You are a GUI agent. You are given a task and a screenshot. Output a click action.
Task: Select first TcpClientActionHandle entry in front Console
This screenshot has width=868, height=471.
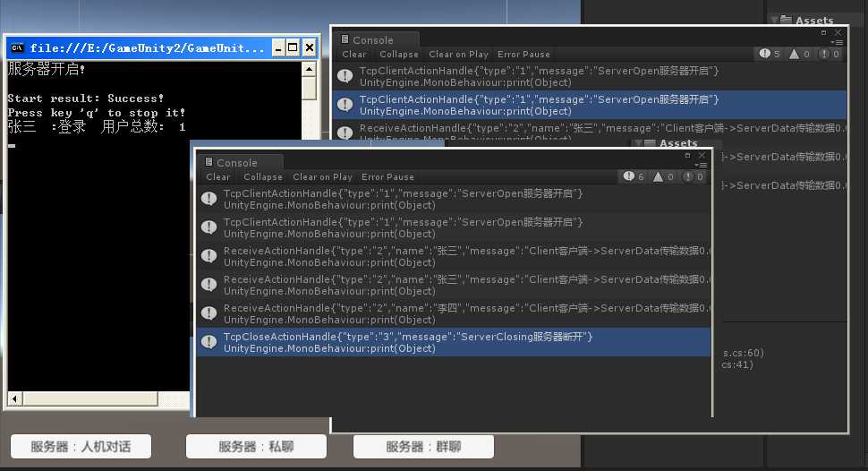coord(454,199)
